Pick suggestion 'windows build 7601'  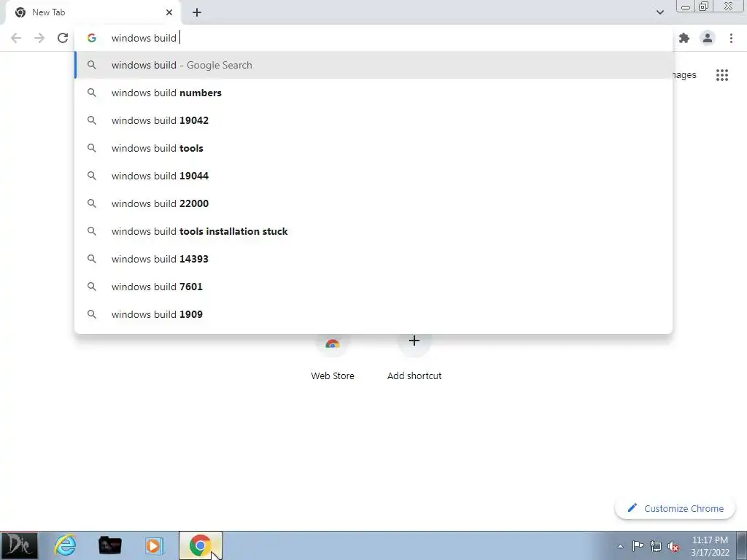(x=373, y=287)
